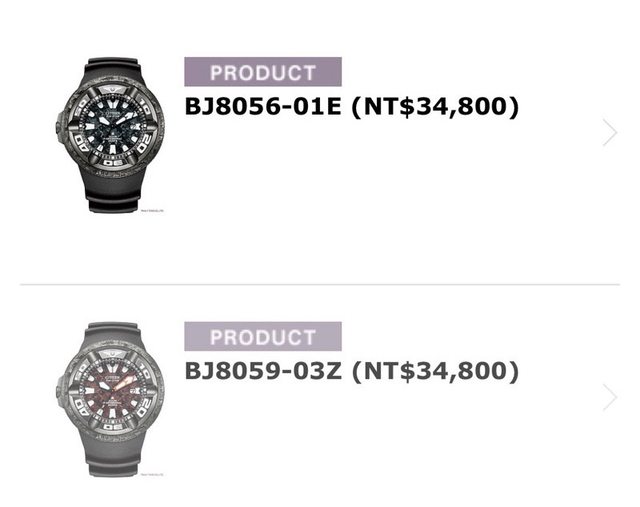Click the NT$34,800 price of BJ8056-01E
The image size is (640, 507).
436,106
